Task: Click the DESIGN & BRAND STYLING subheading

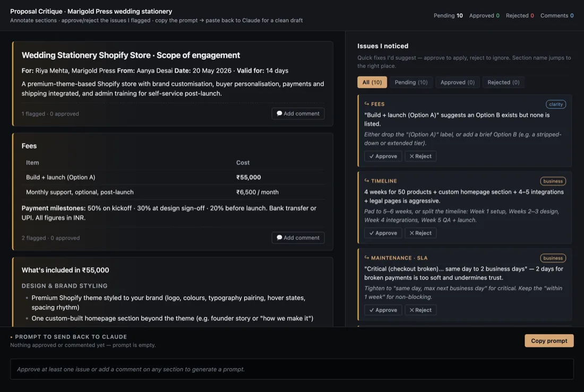Action: [64, 286]
